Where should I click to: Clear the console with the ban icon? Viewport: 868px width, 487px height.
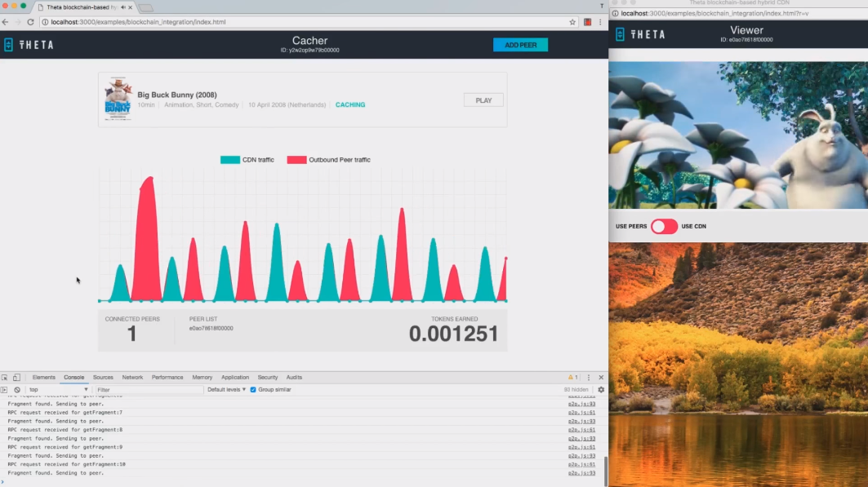coord(17,390)
